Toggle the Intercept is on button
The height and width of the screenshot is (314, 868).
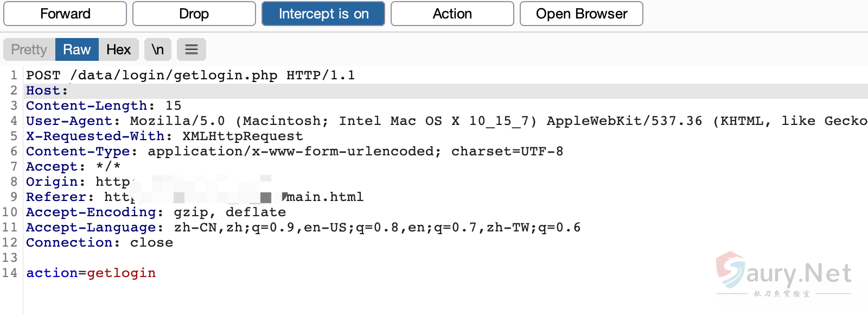[323, 14]
